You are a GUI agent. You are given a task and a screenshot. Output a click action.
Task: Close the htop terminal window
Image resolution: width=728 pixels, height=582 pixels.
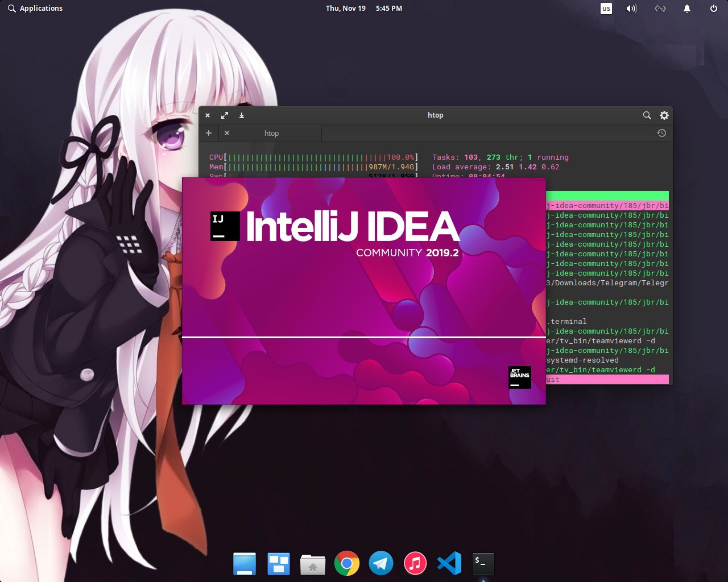[208, 115]
